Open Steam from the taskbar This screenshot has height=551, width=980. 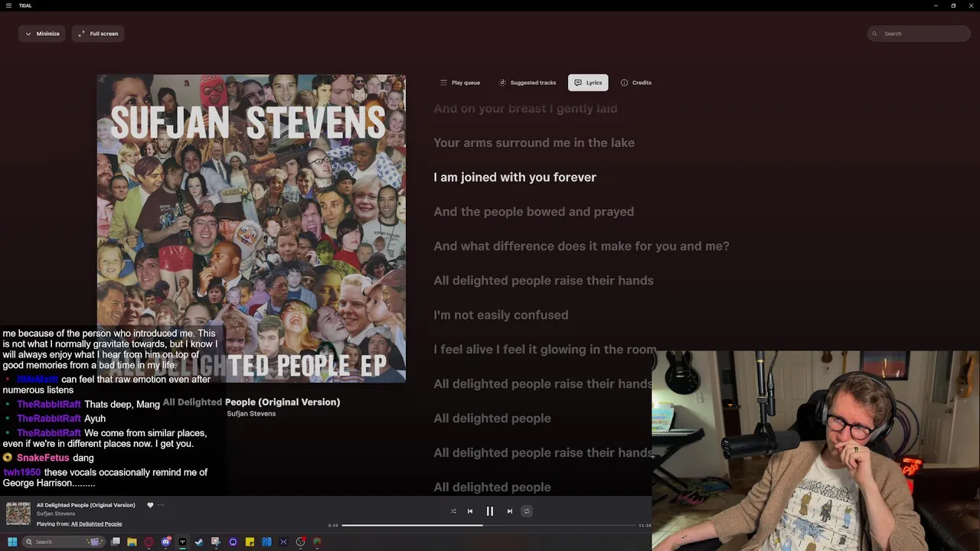(x=199, y=542)
